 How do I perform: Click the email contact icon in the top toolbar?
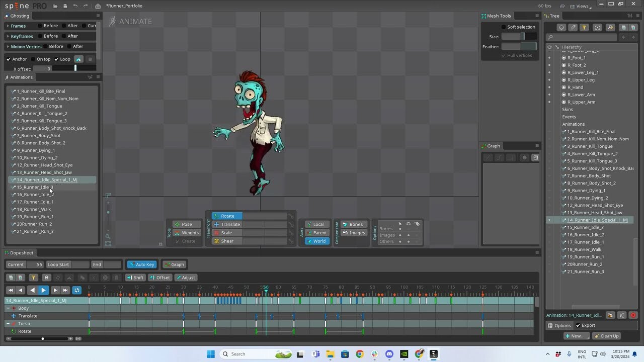98,6
